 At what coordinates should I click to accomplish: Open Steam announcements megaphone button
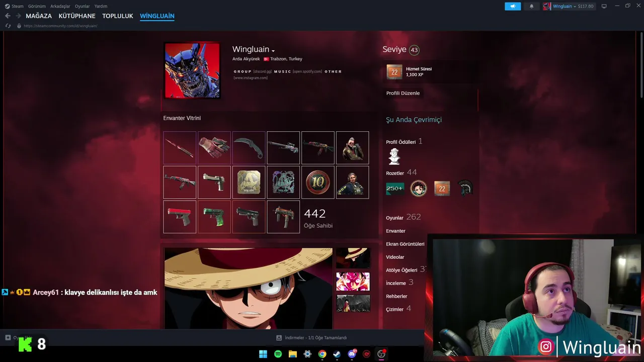click(x=513, y=6)
